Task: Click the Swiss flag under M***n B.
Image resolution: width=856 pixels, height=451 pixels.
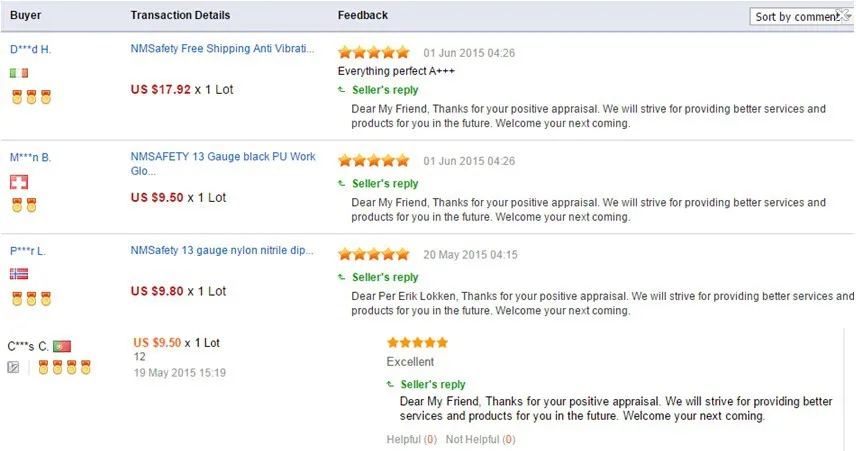Action: coord(19,182)
